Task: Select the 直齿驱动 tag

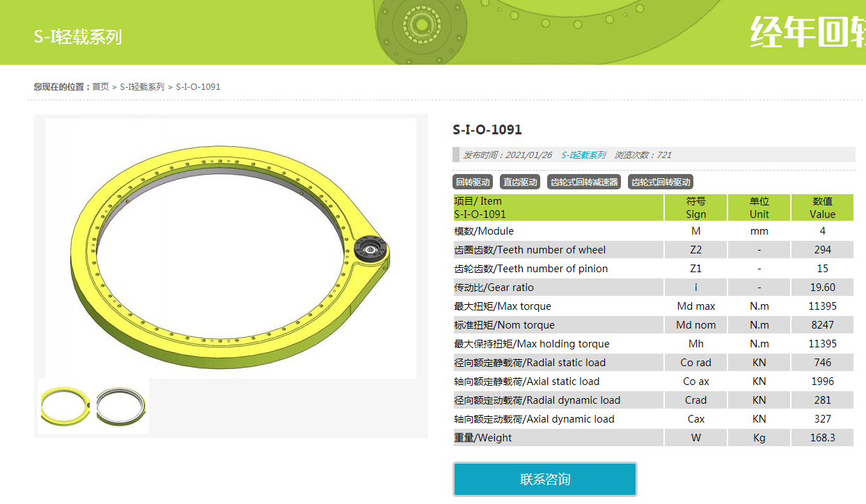Action: 521,182
